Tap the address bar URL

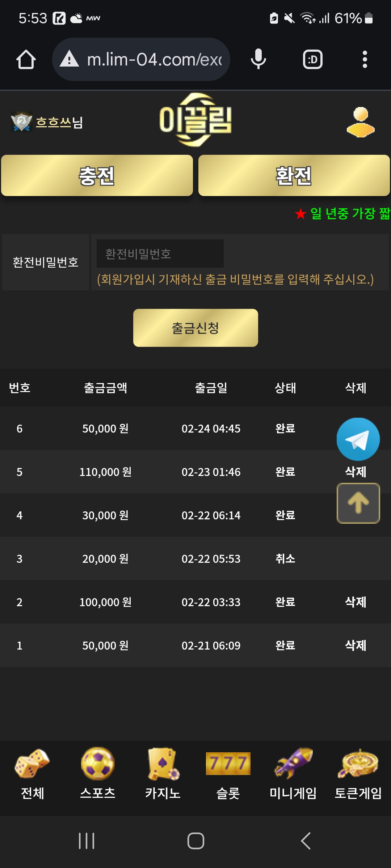154,60
